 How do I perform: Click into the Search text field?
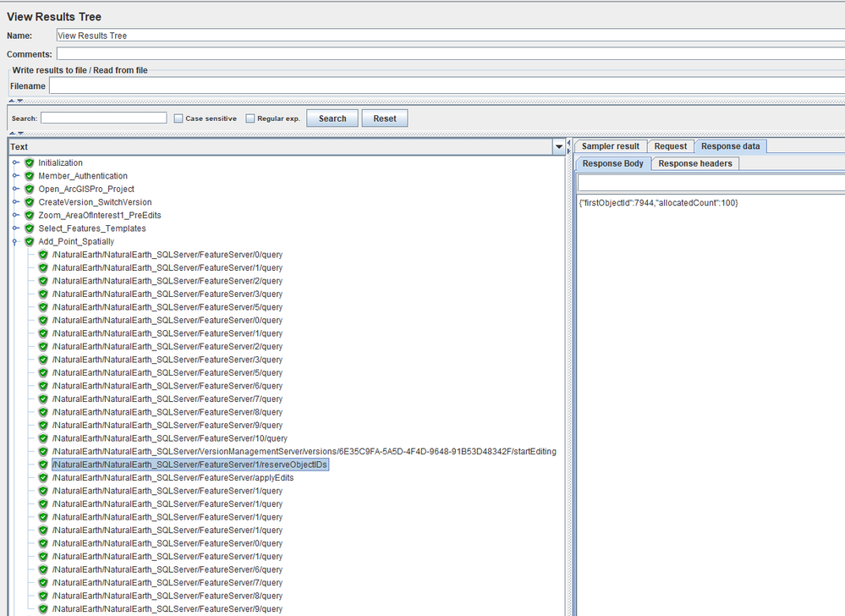coord(104,118)
